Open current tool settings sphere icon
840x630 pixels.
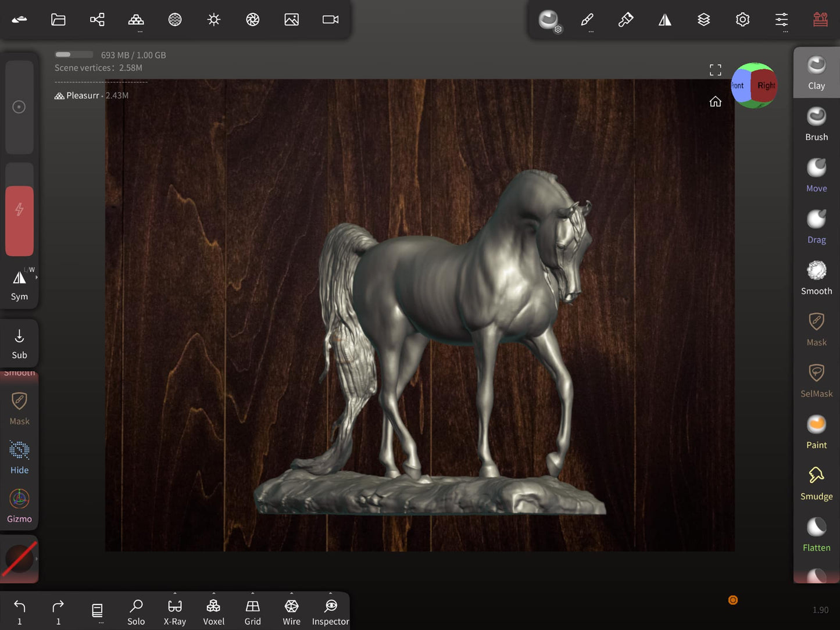pyautogui.click(x=548, y=20)
